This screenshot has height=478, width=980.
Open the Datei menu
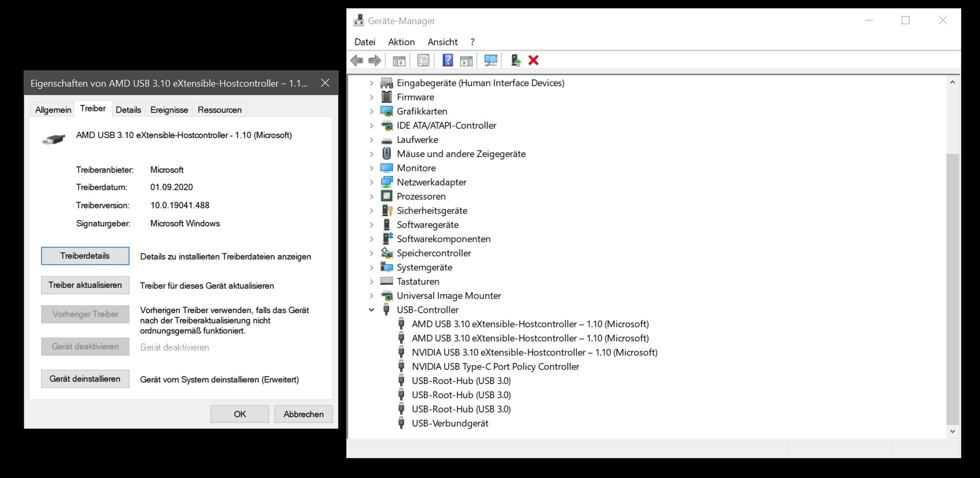tap(365, 42)
